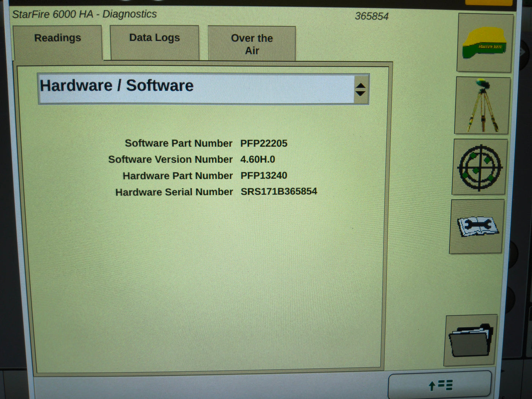Select Software Part Number value PFP22205
This screenshot has height=399, width=532.
pyautogui.click(x=264, y=144)
